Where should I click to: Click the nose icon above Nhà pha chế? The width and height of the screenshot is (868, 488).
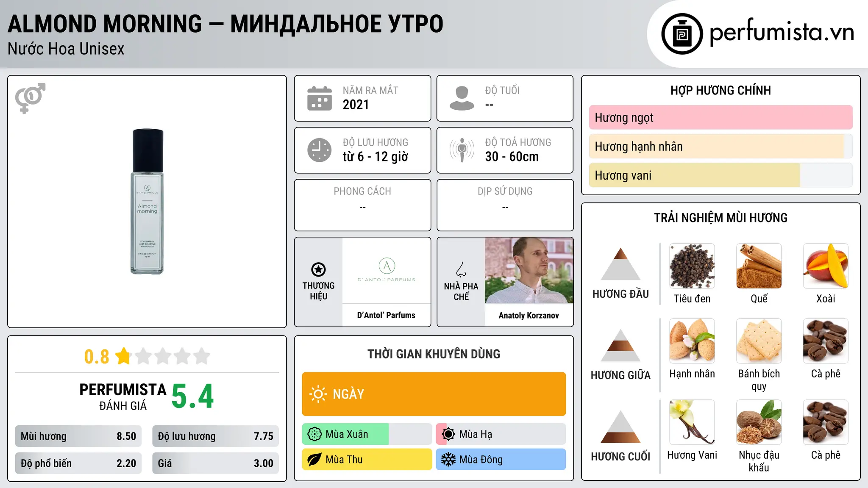[461, 269]
